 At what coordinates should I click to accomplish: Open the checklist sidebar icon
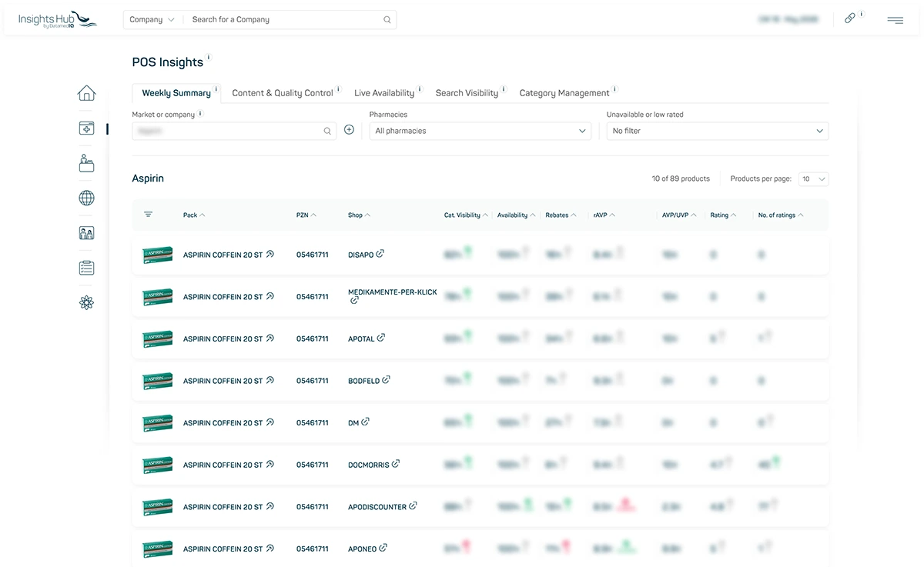(x=86, y=268)
